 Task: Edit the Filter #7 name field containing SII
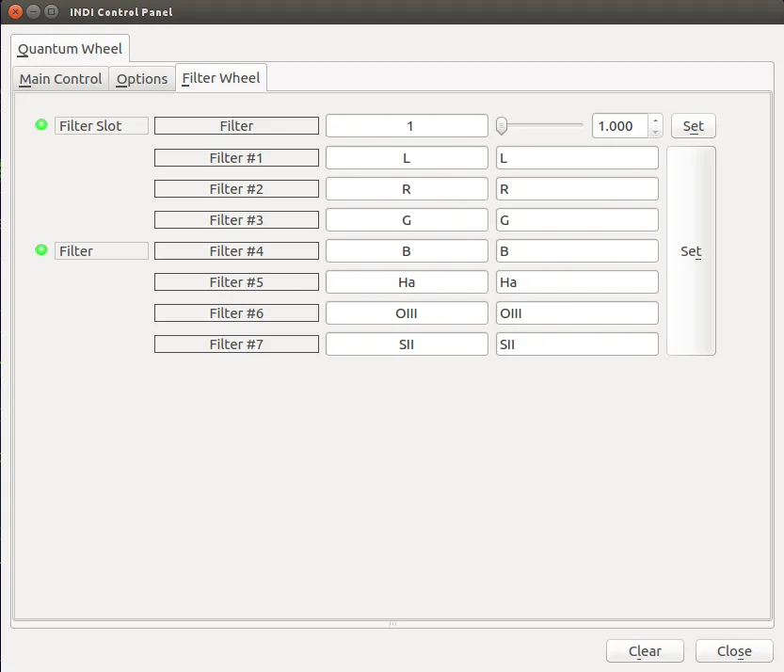click(577, 344)
